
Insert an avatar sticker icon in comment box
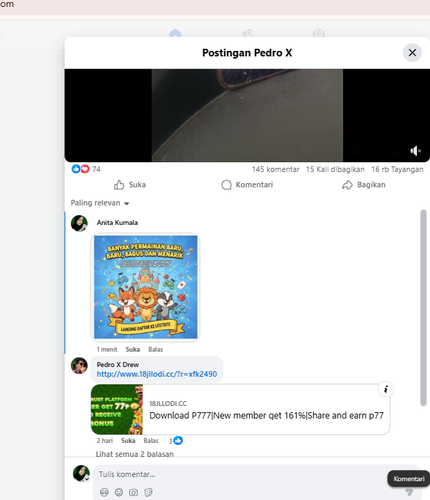click(x=104, y=492)
